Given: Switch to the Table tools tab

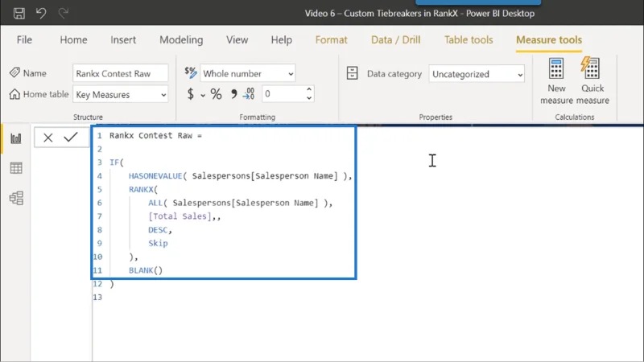Looking at the screenshot, I should tap(469, 39).
